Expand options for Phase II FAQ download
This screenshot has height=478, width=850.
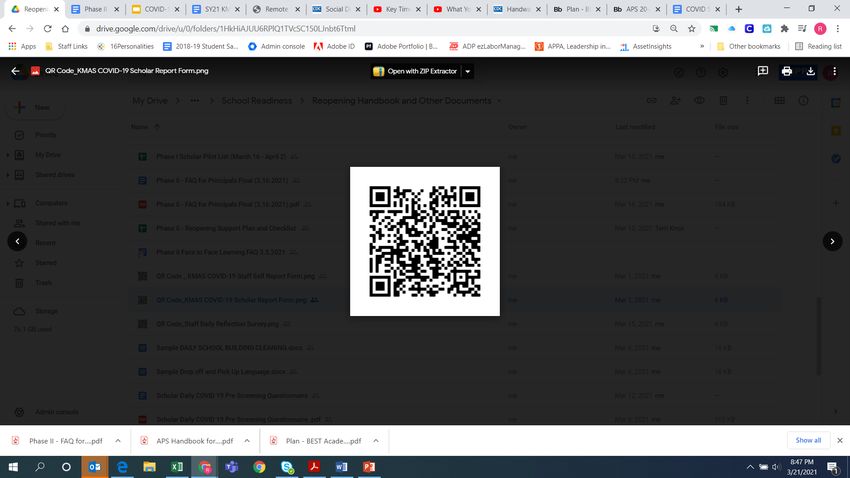point(118,441)
